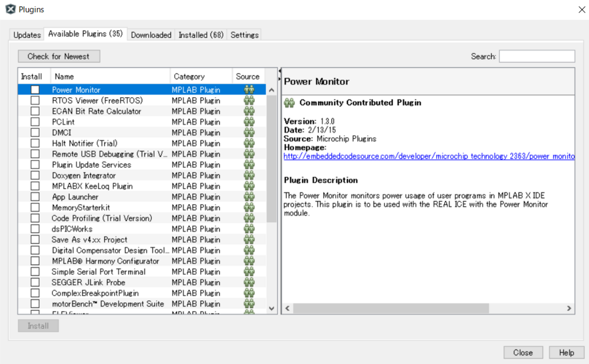Image resolution: width=589 pixels, height=364 pixels.
Task: Click source icon for Doxygen Integrator
Action: [249, 175]
